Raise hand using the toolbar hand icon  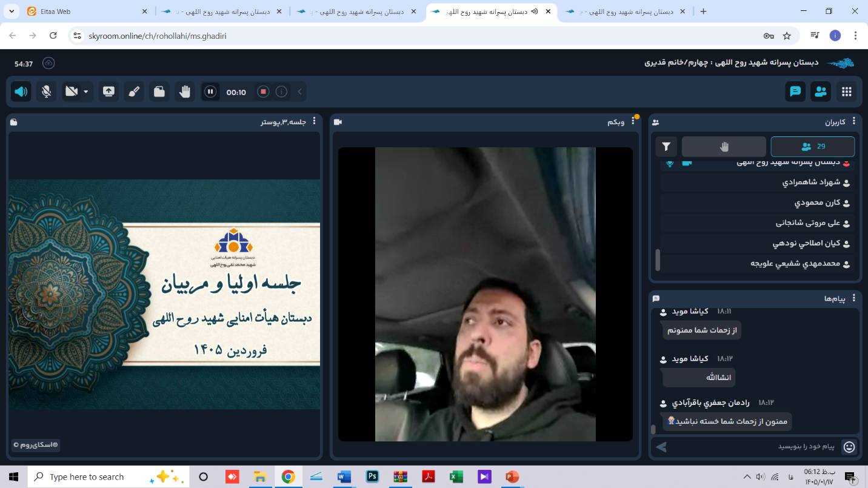coord(184,92)
